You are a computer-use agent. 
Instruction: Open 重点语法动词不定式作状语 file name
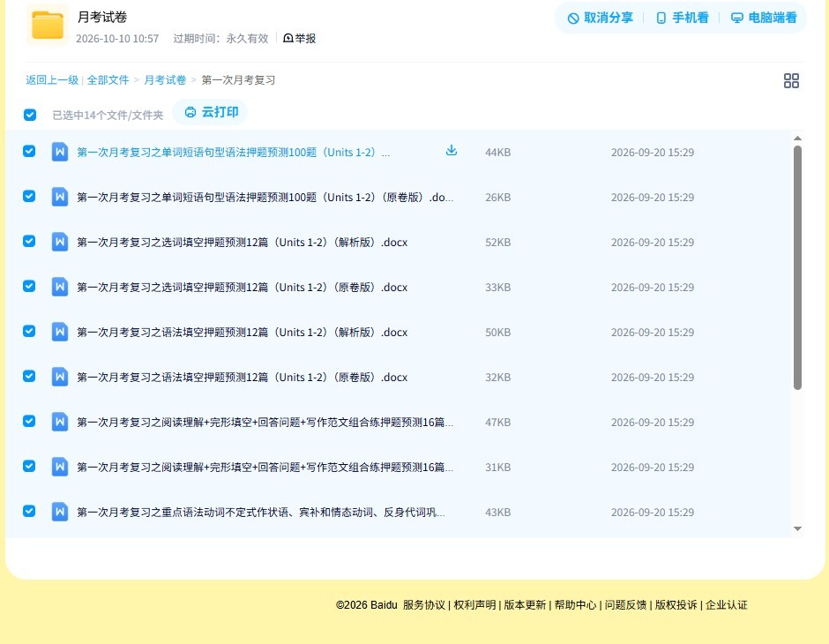pyautogui.click(x=261, y=512)
